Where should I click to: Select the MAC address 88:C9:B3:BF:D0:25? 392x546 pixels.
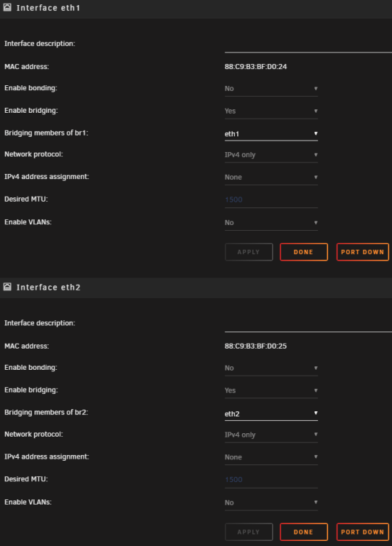[256, 346]
